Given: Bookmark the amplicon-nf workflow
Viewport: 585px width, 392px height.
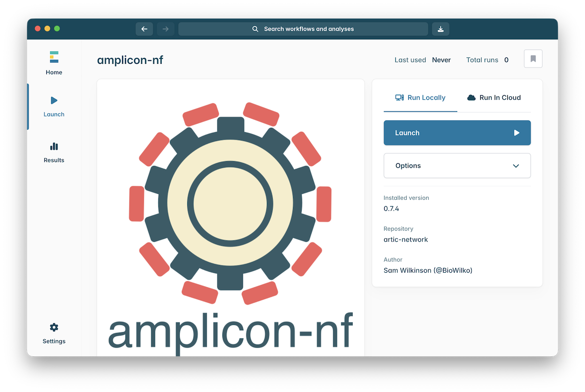Looking at the screenshot, I should click(533, 59).
